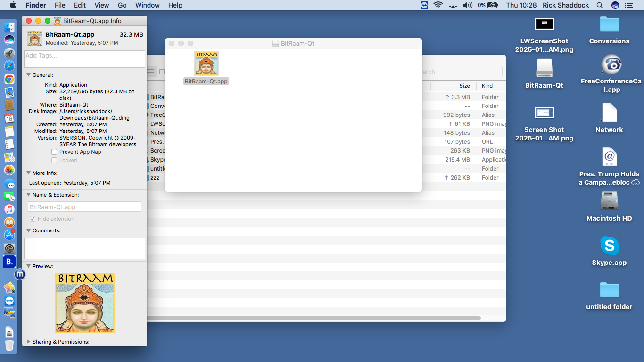
Task: Open Safari compass icon in Dock
Action: pos(9,66)
